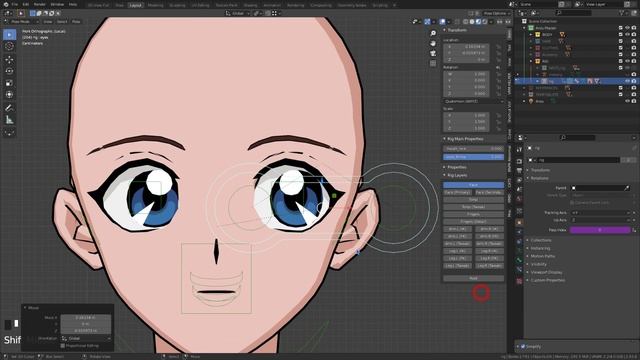Toggle visibility eye of selected rig row
This screenshot has width=640, height=360.
coord(627,81)
